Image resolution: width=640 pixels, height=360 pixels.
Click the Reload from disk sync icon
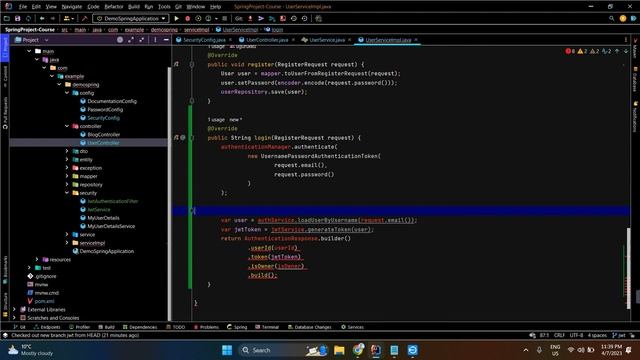[28, 18]
